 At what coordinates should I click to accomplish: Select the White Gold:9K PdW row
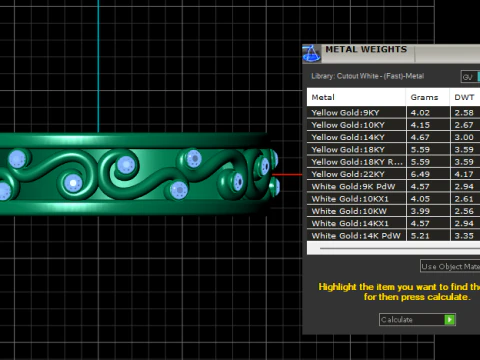point(393,187)
